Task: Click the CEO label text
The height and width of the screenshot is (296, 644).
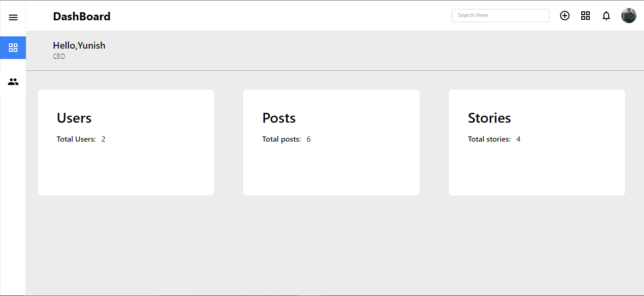Action: (x=59, y=56)
